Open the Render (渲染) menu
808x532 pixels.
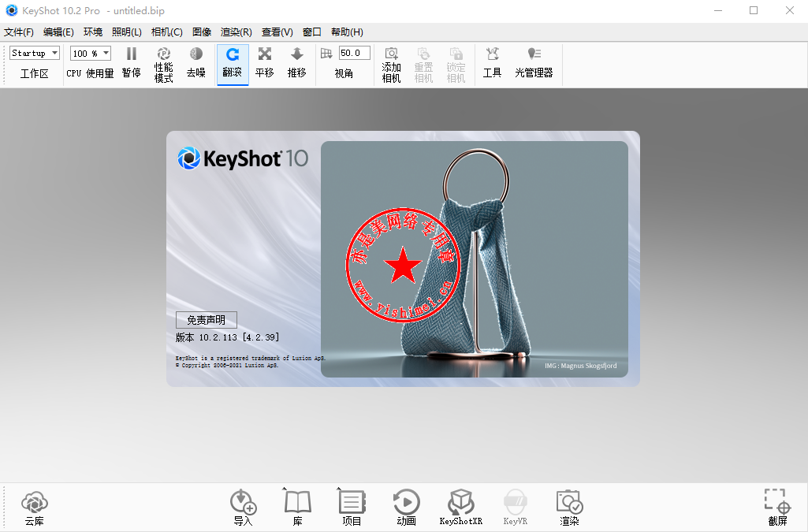236,32
